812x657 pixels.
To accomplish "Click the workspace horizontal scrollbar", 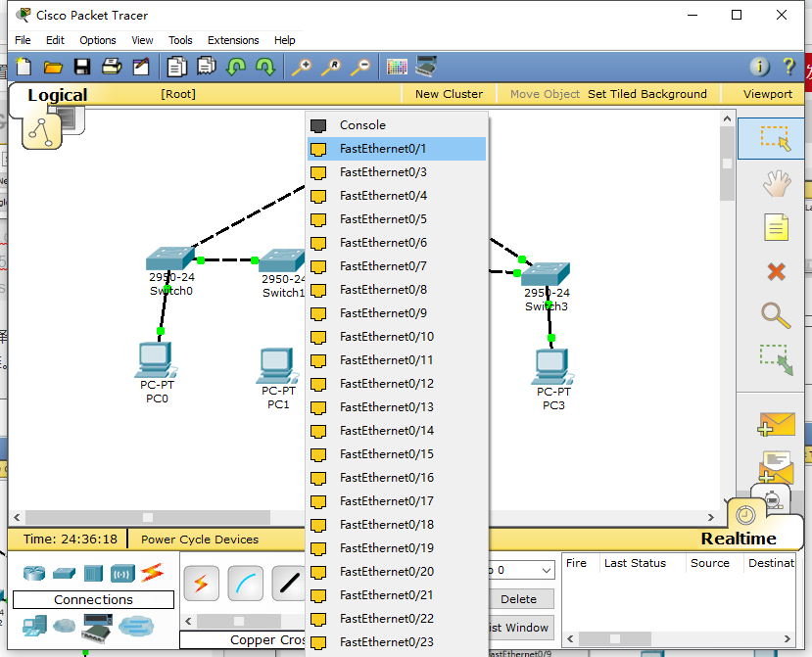I will click(x=148, y=517).
